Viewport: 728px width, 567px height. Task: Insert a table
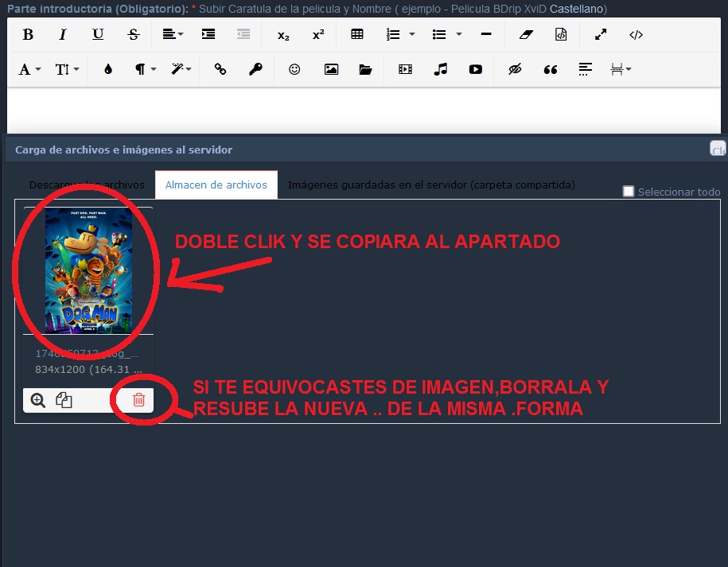(x=357, y=34)
